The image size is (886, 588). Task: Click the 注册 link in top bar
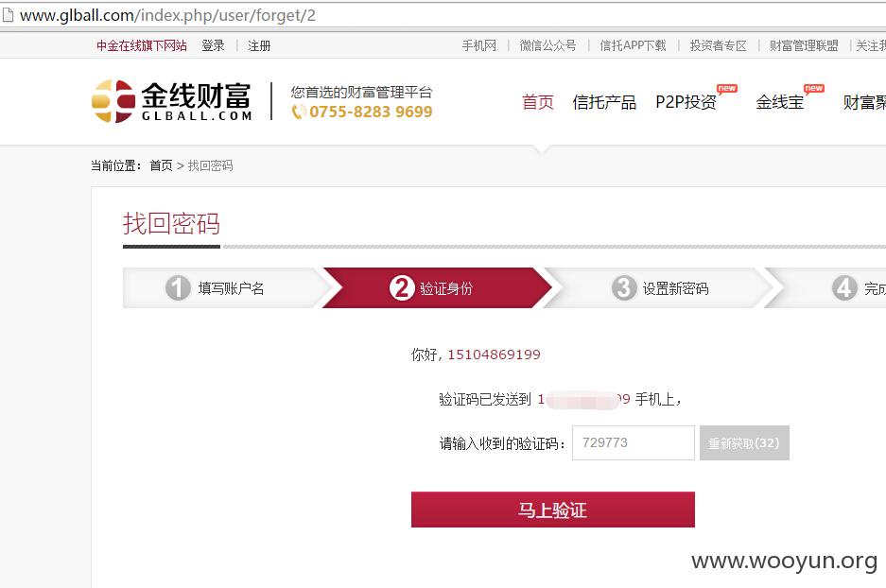259,45
